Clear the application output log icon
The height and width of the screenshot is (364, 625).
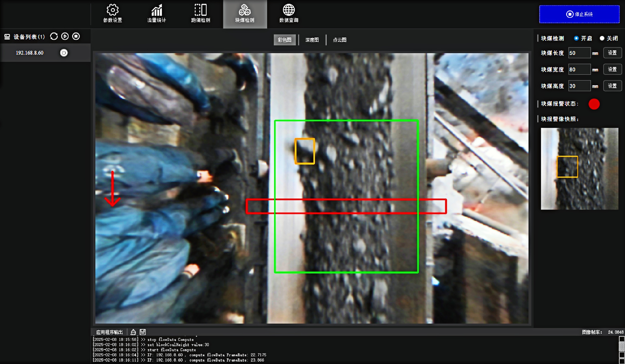pos(133,332)
